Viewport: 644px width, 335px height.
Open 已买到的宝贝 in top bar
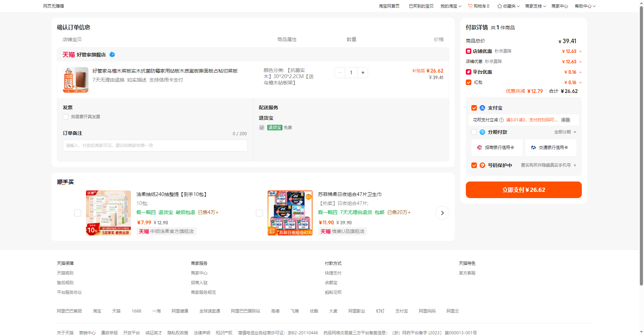point(421,6)
